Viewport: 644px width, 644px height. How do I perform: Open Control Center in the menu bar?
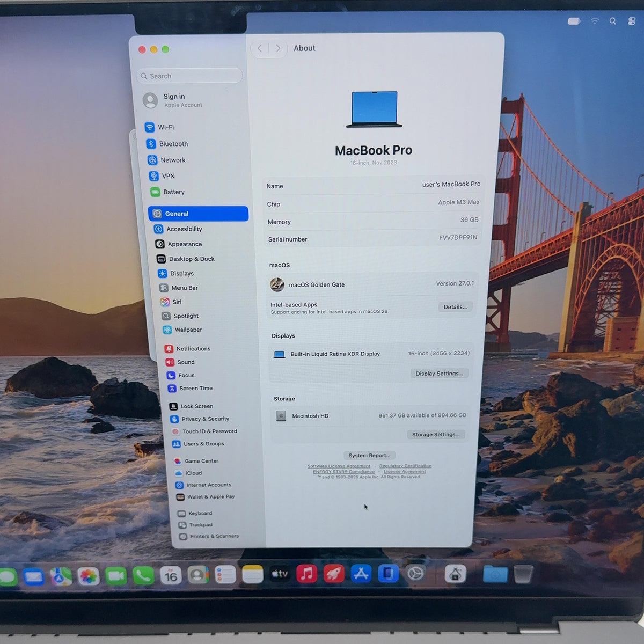pyautogui.click(x=632, y=21)
